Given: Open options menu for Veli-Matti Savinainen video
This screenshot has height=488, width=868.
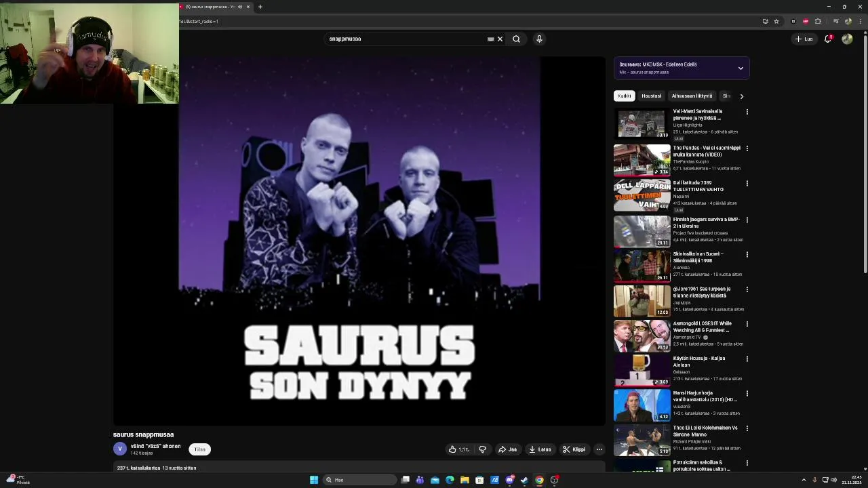Looking at the screenshot, I should [747, 112].
